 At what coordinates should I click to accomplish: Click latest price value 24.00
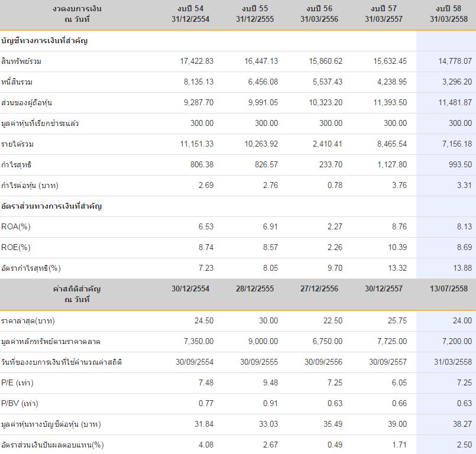coord(462,321)
